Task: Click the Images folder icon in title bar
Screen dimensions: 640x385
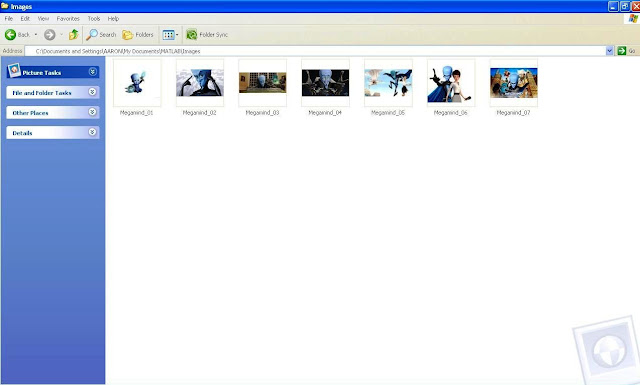Action: pyautogui.click(x=5, y=6)
